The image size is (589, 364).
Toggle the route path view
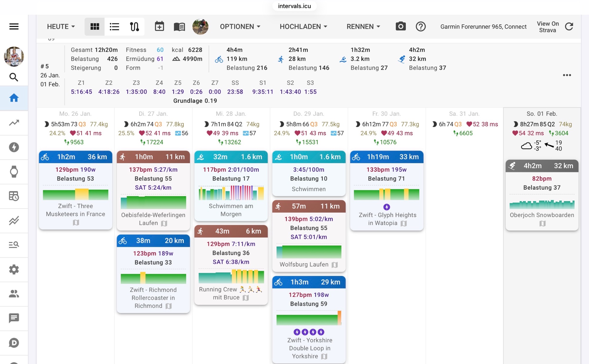point(134,27)
